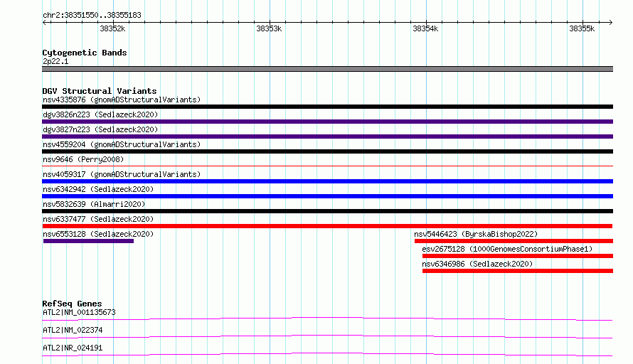
Task: Click the 38353k ruler position
Action: [269, 28]
